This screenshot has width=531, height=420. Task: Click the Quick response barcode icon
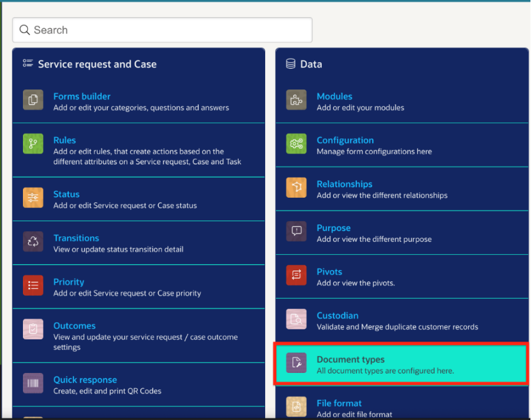point(33,384)
